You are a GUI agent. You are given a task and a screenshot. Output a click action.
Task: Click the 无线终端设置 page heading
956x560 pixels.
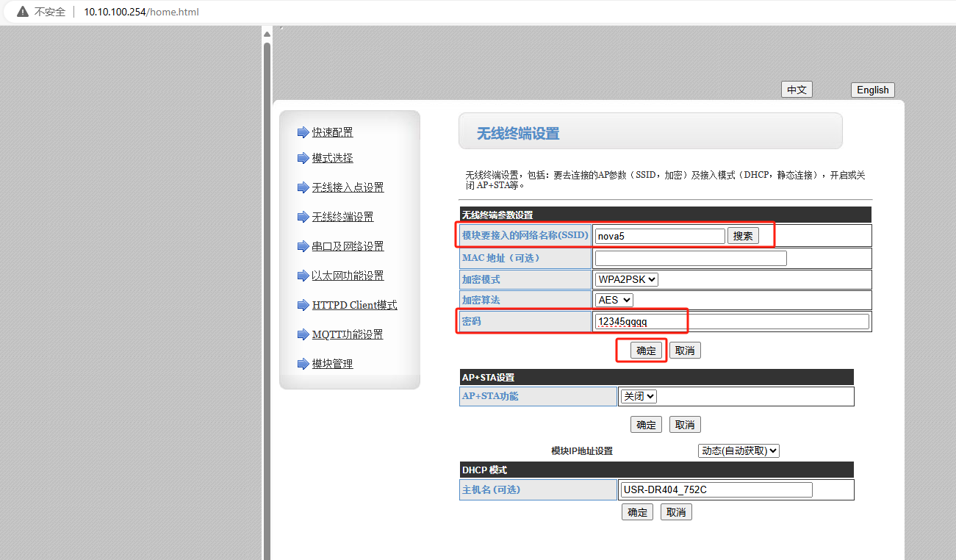pos(518,134)
